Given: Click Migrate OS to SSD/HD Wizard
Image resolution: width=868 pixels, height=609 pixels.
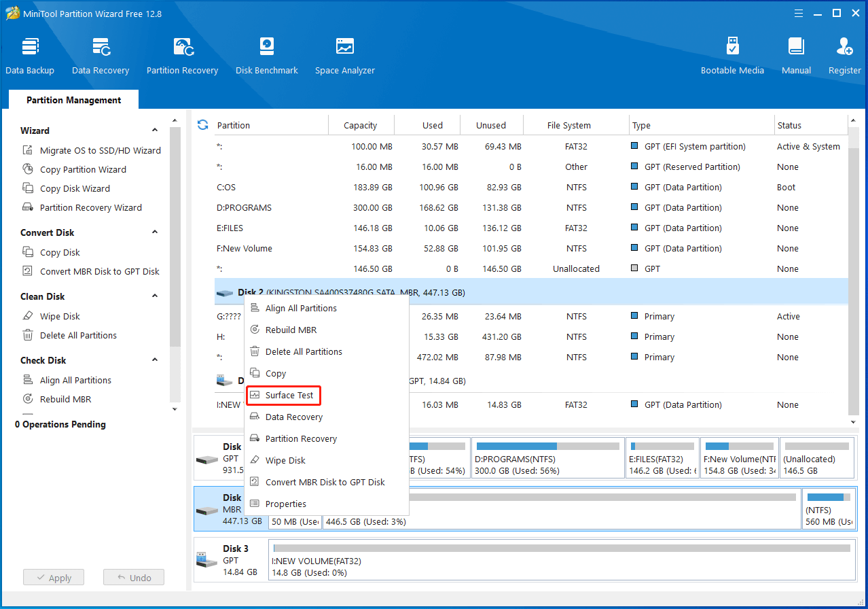Looking at the screenshot, I should (x=100, y=150).
